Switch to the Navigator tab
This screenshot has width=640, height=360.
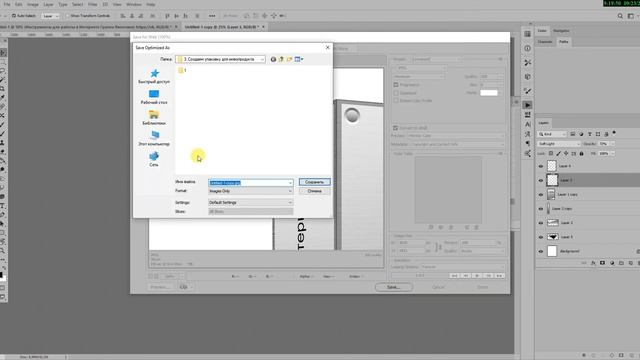(561, 31)
